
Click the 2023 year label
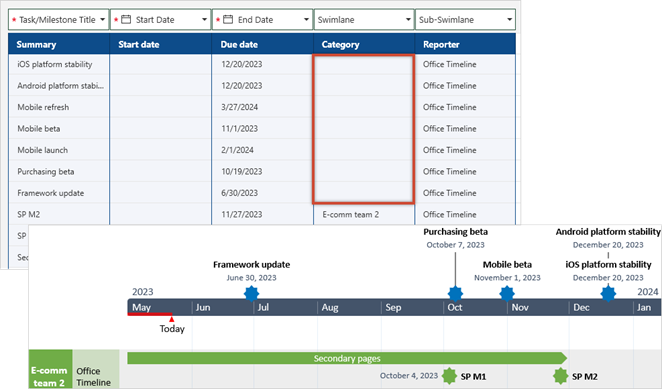(x=143, y=292)
